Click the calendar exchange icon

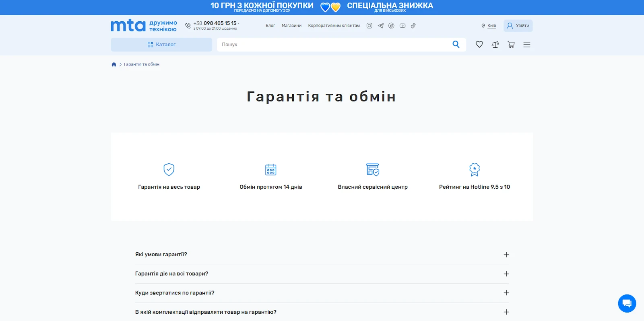coord(271,170)
